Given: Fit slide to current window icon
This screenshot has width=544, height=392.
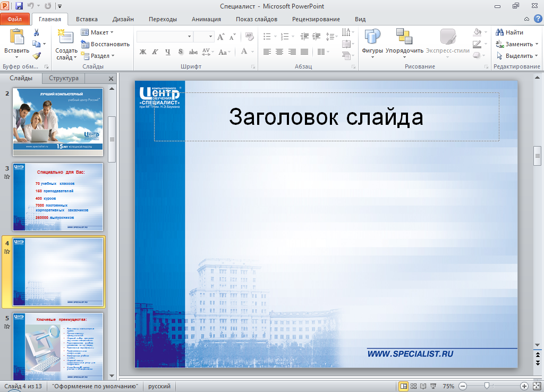Looking at the screenshot, I should tap(535, 386).
